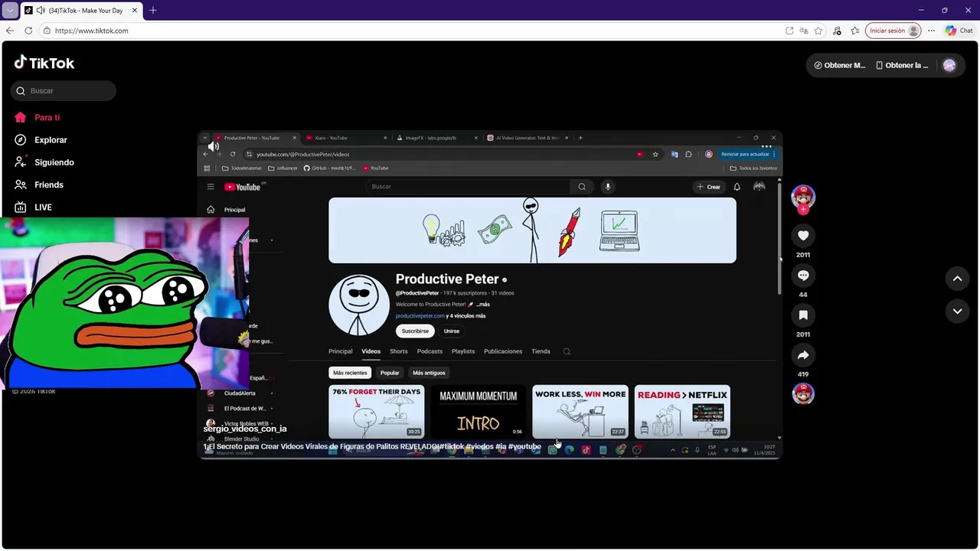Viewport: 980px width, 551px height.
Task: Mute the video with the speaker icon
Action: click(214, 146)
